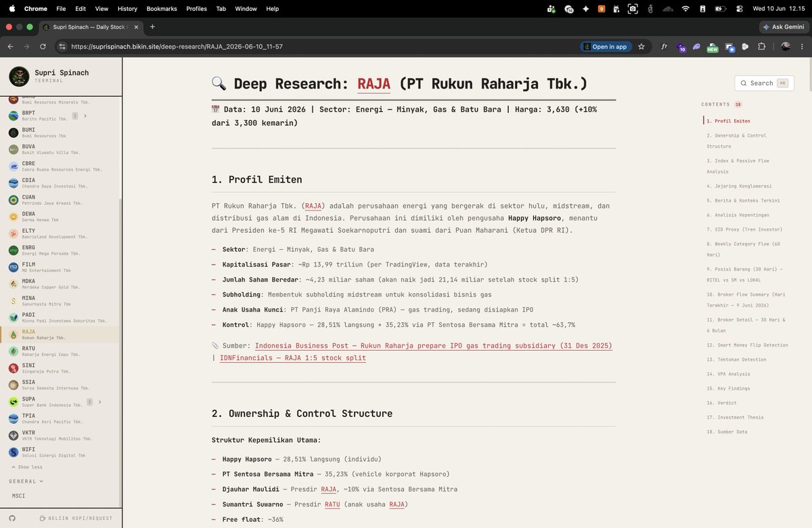Expand SUPA sub-items chevron
This screenshot has width=812, height=528.
99,402
